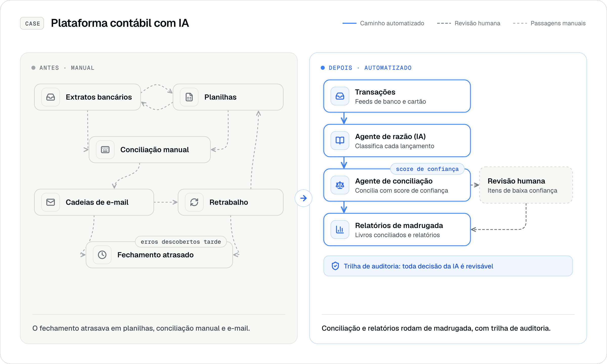Click the keyboard icon in Conciliação manual
This screenshot has height=364, width=607.
[x=105, y=150]
